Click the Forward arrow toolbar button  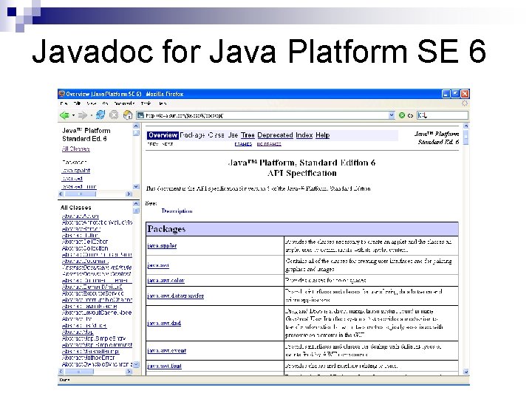click(x=83, y=115)
